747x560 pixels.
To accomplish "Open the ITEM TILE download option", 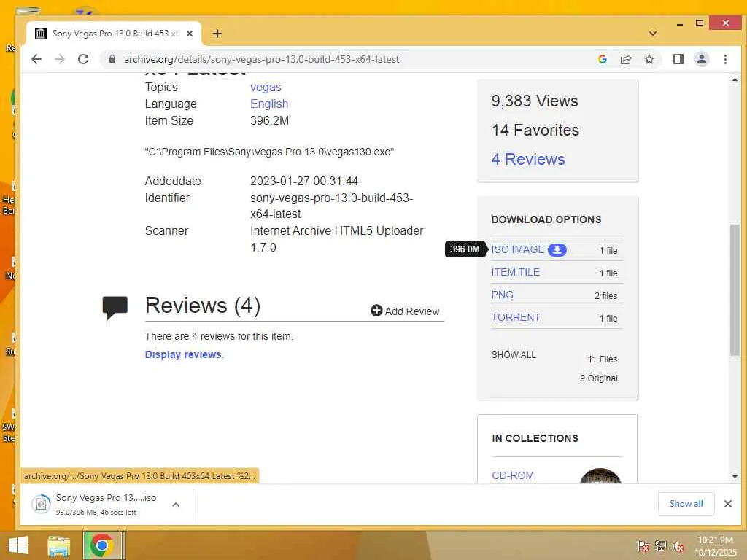I will [516, 272].
